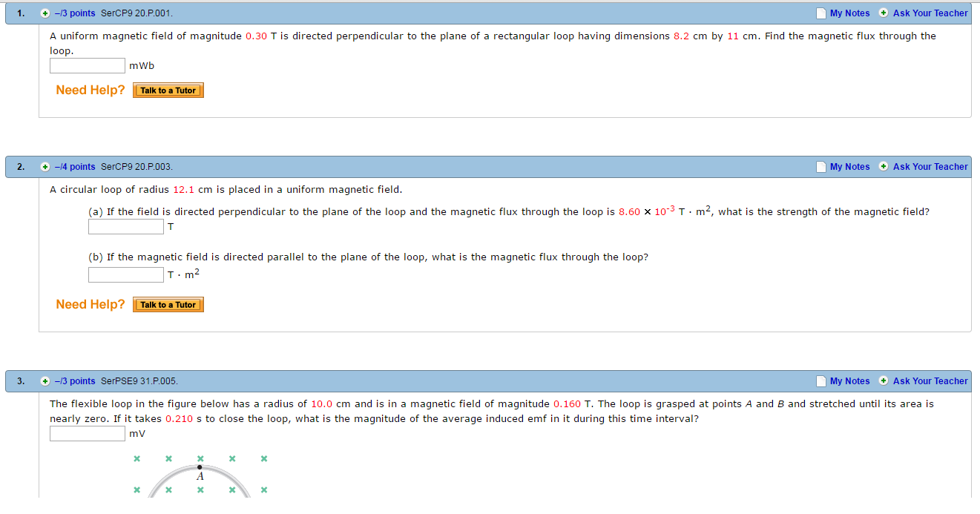Click the red 12.1 radius value
This screenshot has height=514, width=980.
click(184, 190)
